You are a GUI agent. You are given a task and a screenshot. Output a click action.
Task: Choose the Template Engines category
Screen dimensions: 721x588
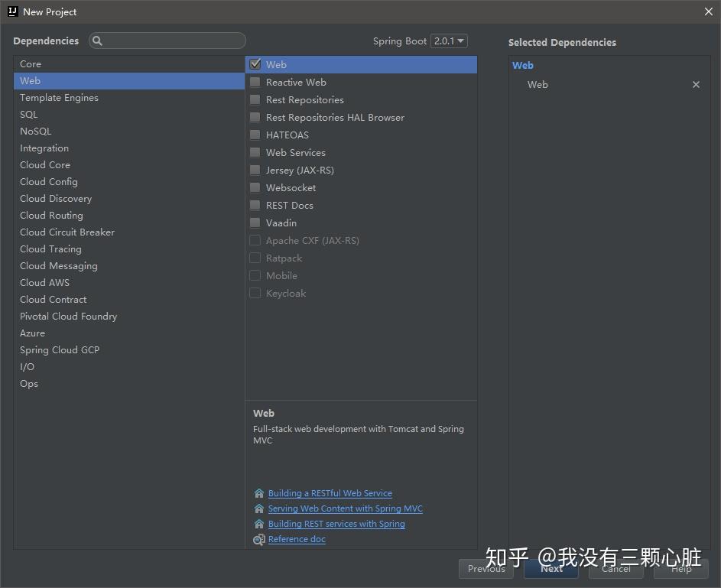coord(129,97)
